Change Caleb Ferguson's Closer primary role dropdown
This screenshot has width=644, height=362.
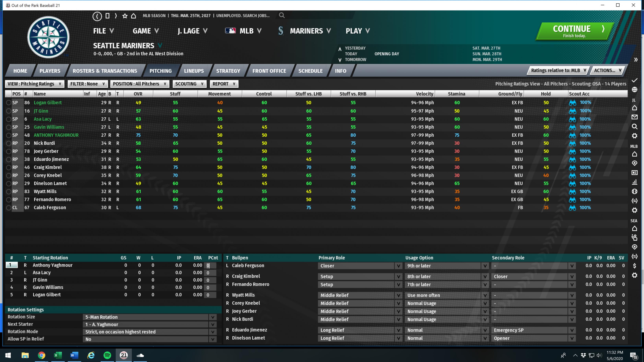coord(360,266)
